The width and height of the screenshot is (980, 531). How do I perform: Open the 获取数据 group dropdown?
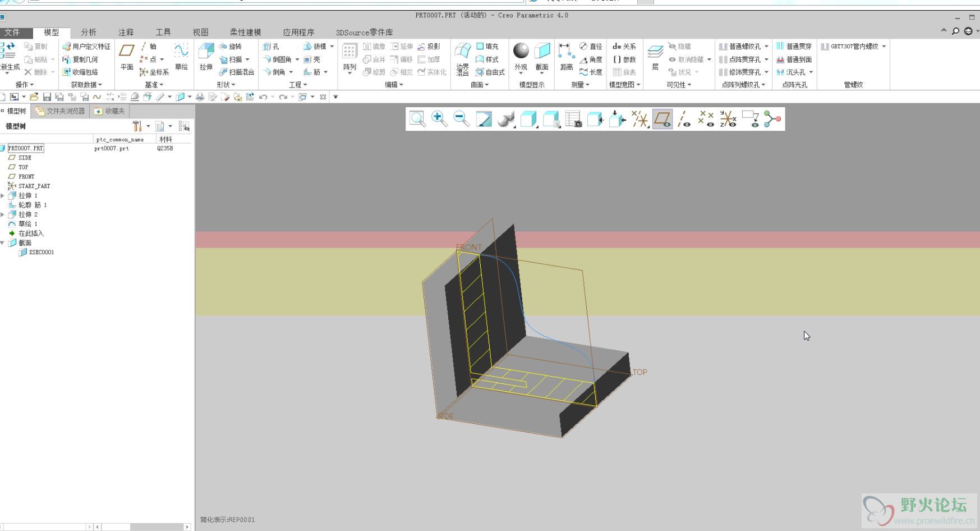(86, 85)
